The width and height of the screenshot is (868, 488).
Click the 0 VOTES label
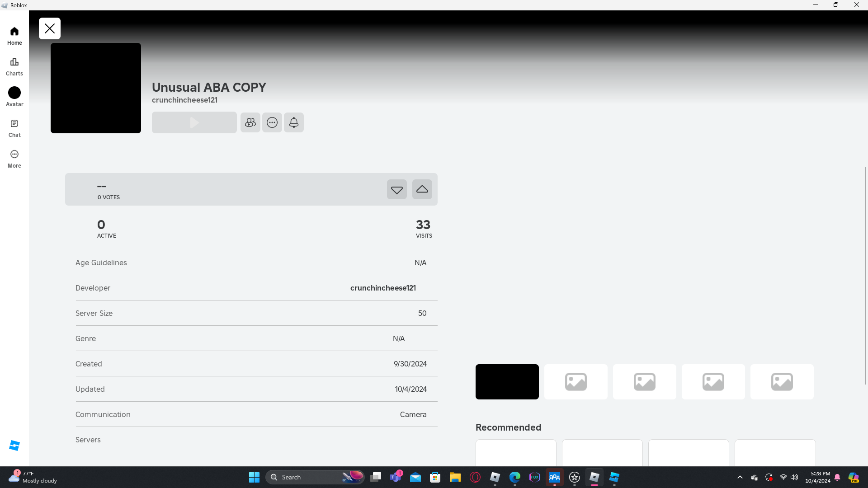[108, 197]
